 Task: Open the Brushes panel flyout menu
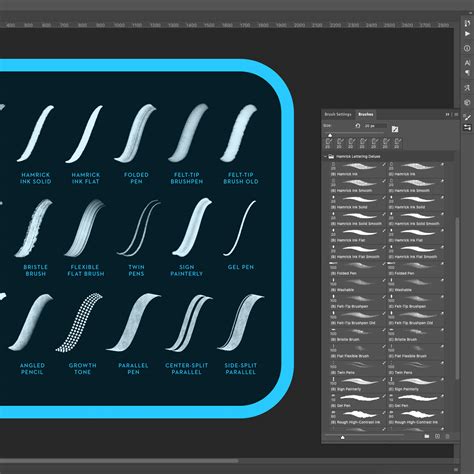(x=456, y=114)
